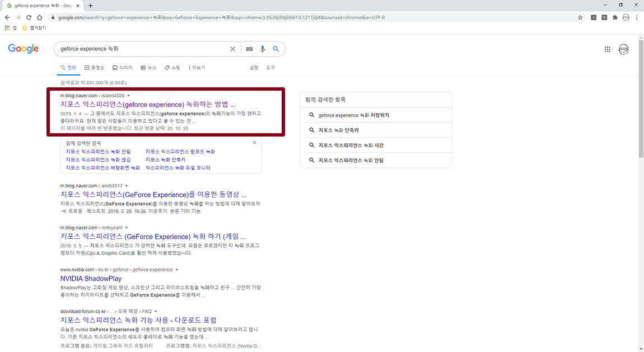Expand redeyeant result options arrow

pos(127,228)
